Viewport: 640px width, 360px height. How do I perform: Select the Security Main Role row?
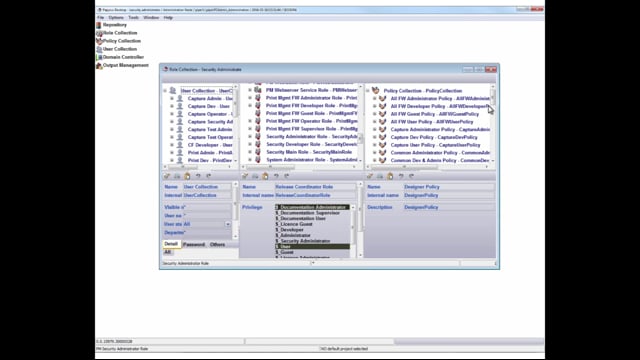pyautogui.click(x=309, y=152)
